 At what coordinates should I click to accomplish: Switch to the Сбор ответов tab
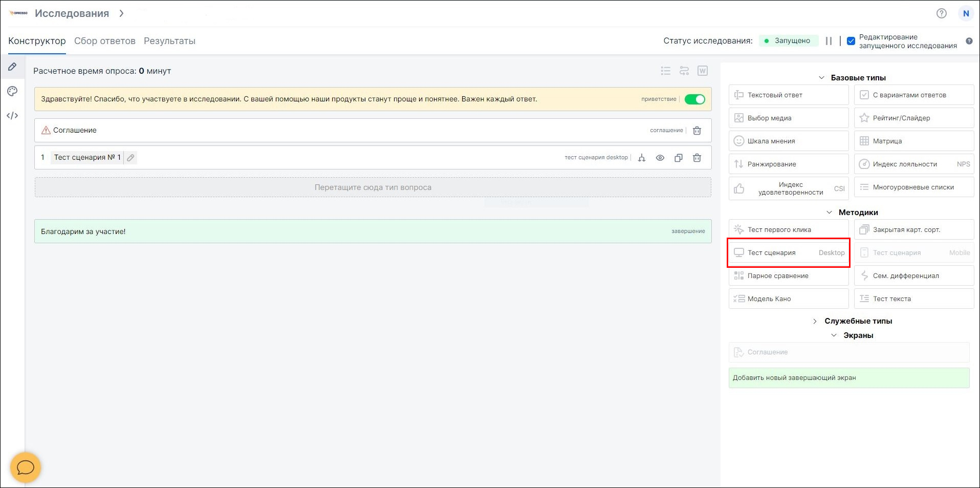coord(104,41)
